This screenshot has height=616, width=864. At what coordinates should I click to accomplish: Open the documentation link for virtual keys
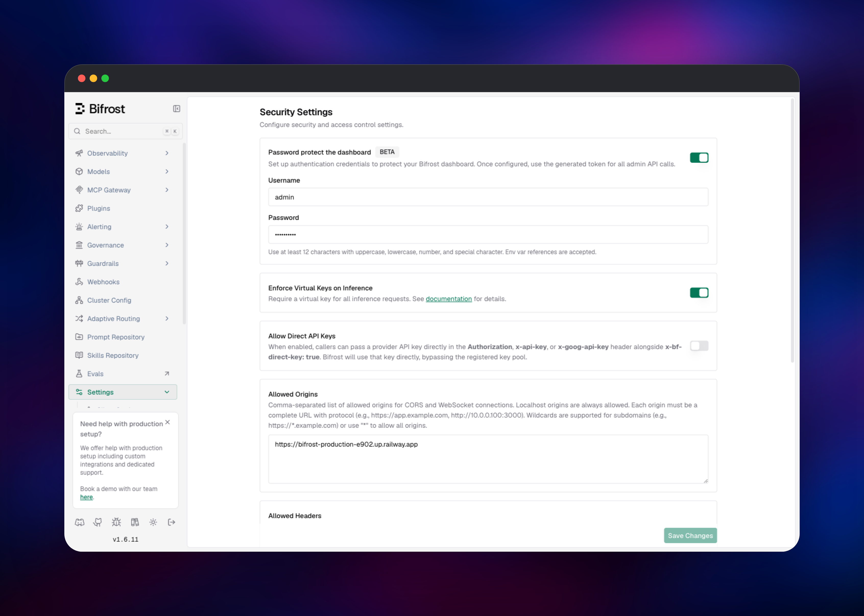pyautogui.click(x=449, y=299)
